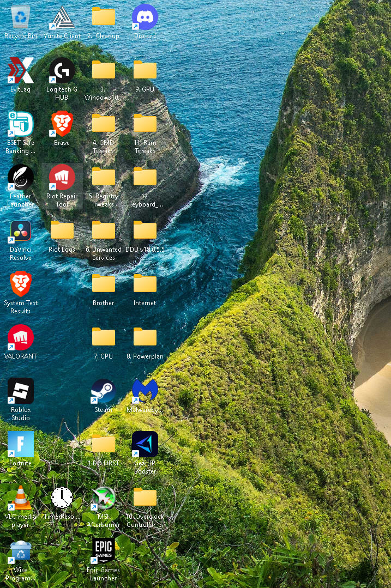Select the 8. Powerplan folder
Viewport: 391px width, 588px height.
point(145,337)
